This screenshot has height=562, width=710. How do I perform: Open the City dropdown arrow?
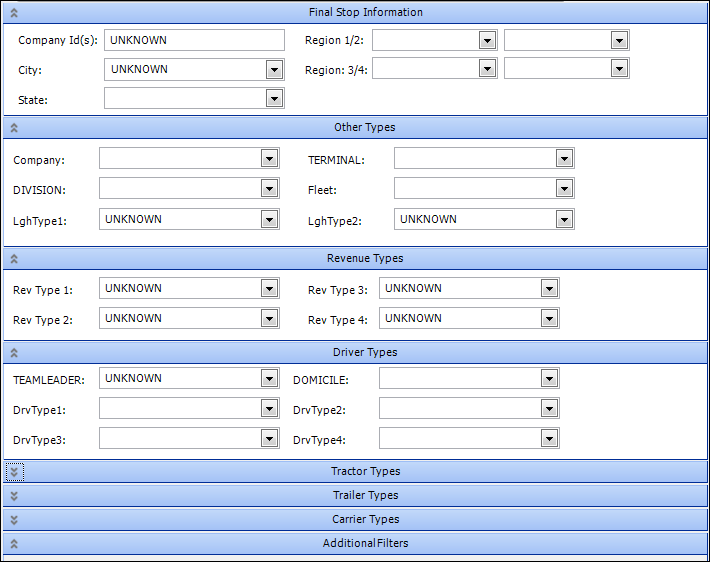(274, 70)
